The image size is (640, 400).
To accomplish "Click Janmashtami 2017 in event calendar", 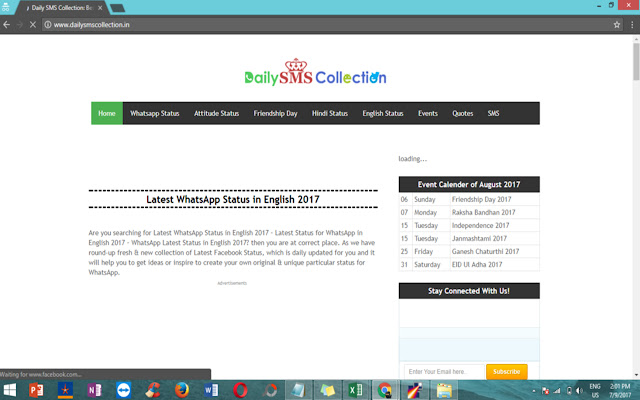I will [x=479, y=238].
